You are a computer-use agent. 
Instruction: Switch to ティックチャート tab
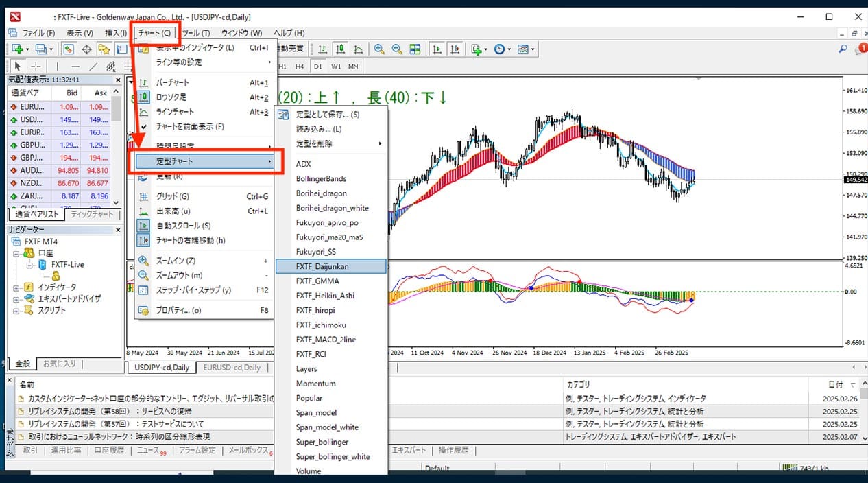[x=92, y=214]
